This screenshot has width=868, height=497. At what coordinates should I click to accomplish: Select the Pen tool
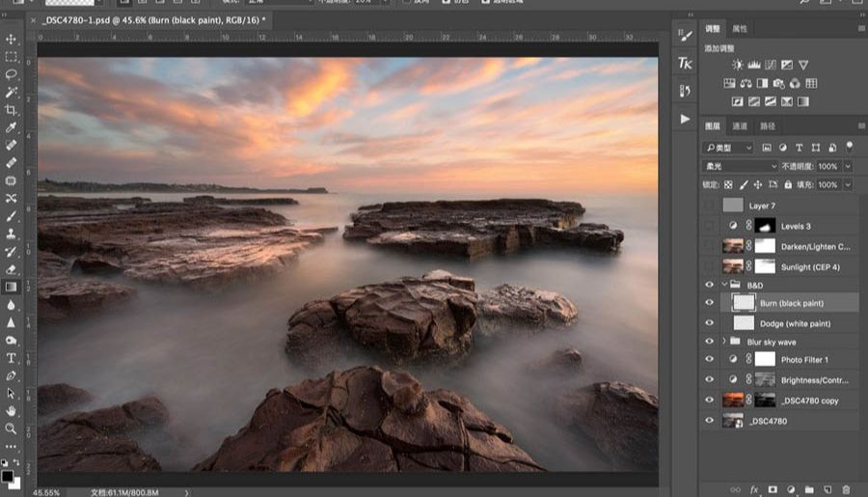11,375
